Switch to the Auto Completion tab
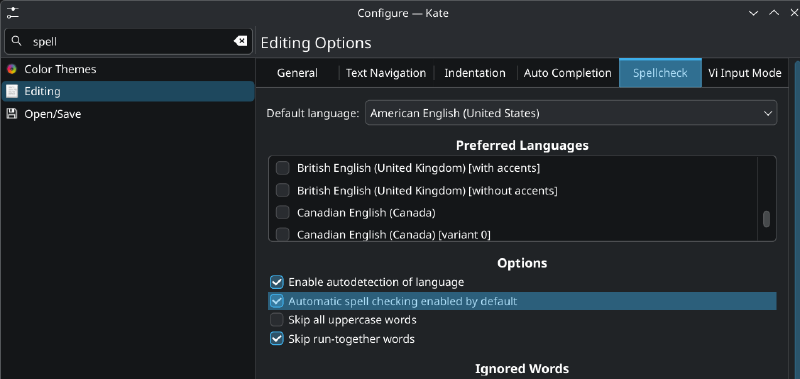The width and height of the screenshot is (800, 379). click(x=567, y=73)
